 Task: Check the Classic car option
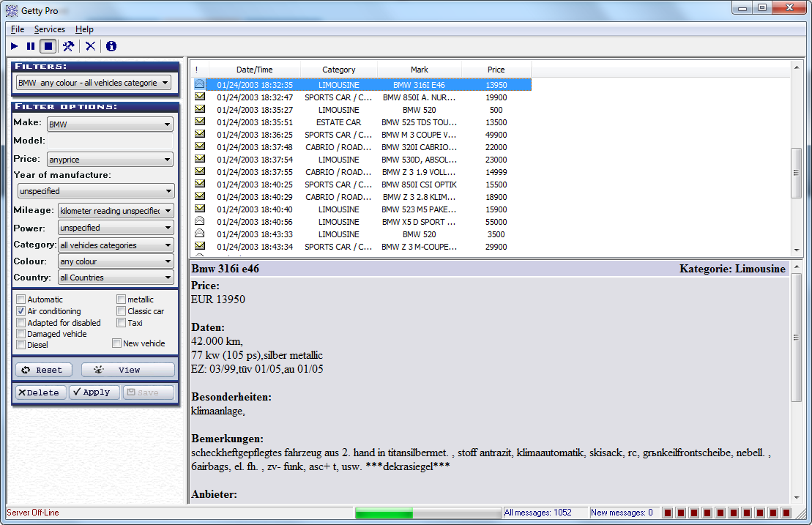122,311
